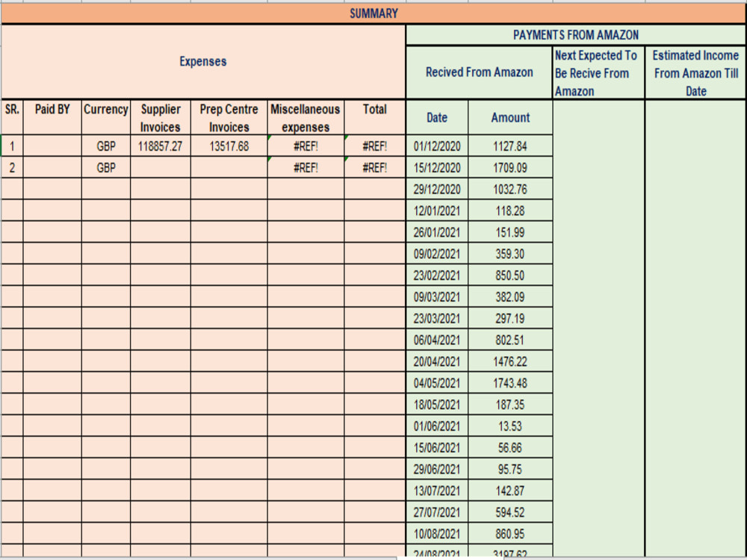Select the Miscellaneous expenses header

point(306,117)
